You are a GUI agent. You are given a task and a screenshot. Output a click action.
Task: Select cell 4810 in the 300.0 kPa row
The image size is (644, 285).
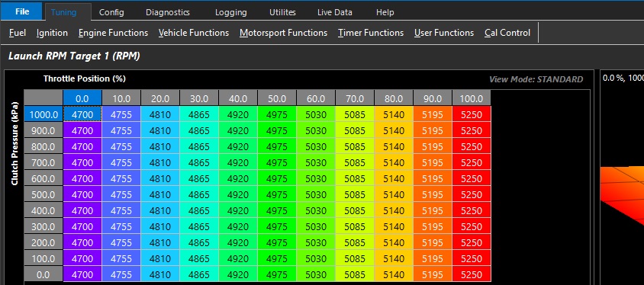pos(160,226)
